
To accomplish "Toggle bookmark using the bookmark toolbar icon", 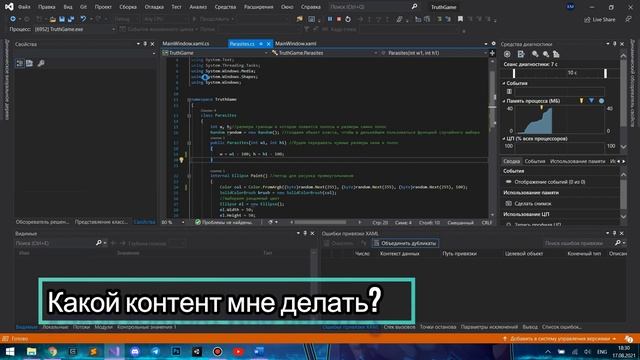I will [x=460, y=19].
